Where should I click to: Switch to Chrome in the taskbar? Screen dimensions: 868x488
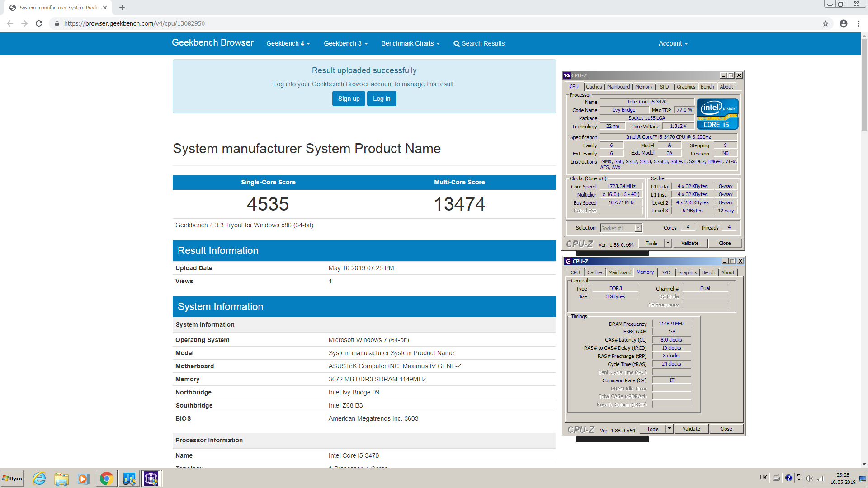tap(106, 479)
